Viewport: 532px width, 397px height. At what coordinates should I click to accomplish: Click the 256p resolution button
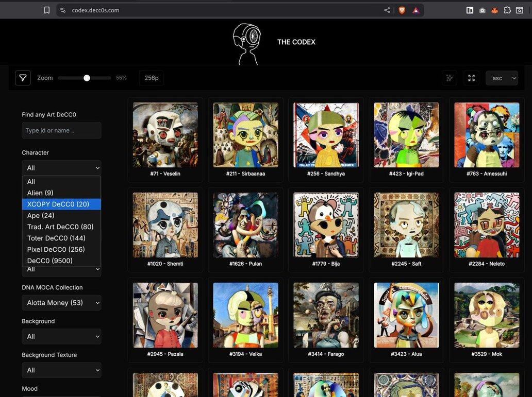[152, 78]
